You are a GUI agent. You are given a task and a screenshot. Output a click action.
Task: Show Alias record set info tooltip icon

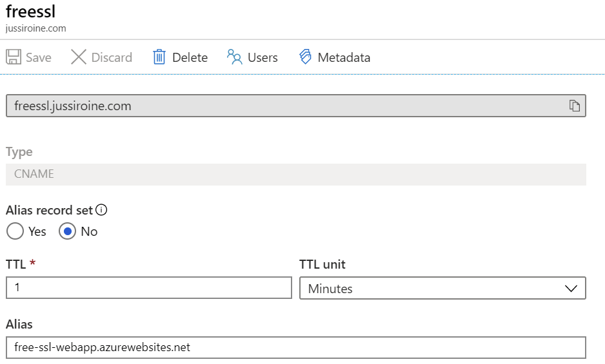101,210
